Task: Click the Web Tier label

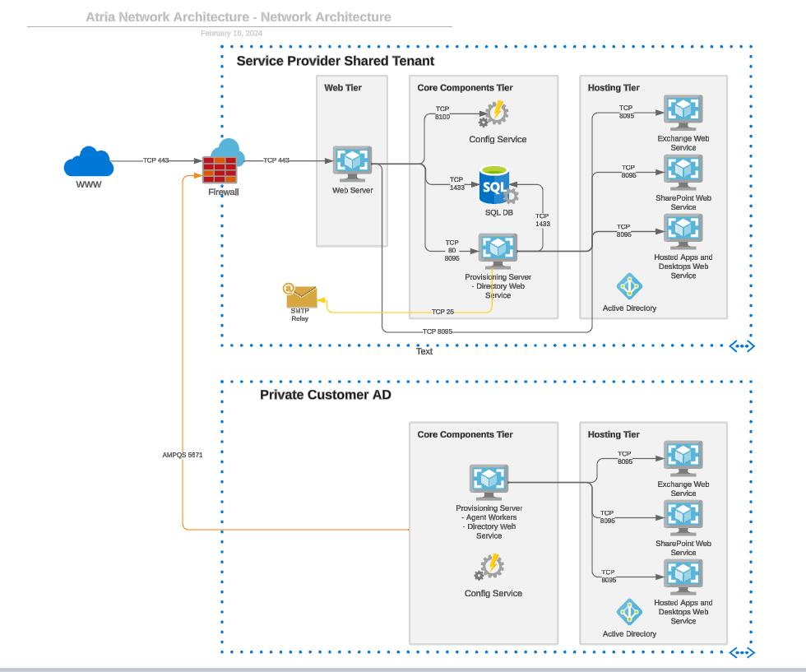Action: [343, 88]
